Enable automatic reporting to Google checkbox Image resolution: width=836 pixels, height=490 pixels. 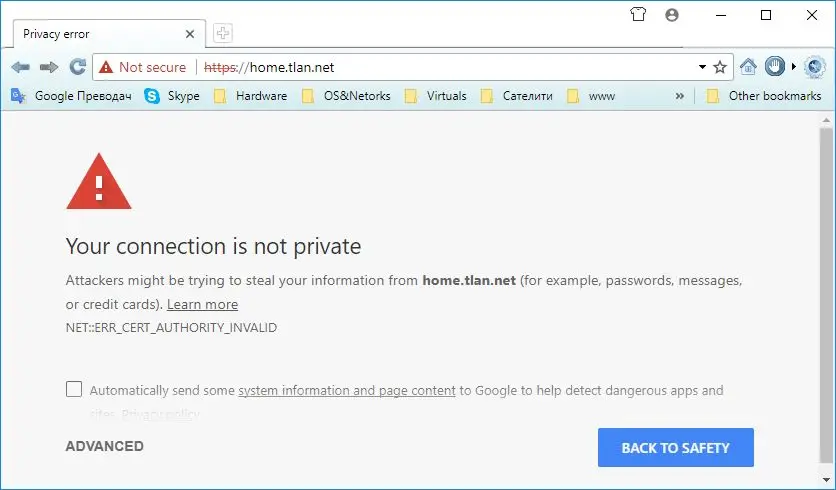(x=74, y=390)
